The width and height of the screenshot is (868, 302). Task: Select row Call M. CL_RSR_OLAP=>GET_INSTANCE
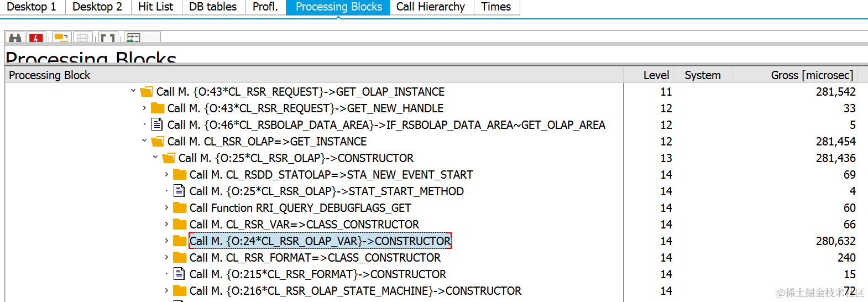[267, 142]
